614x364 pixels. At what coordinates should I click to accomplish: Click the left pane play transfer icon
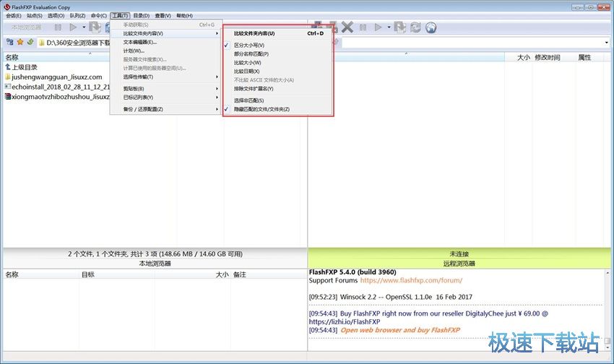73,27
